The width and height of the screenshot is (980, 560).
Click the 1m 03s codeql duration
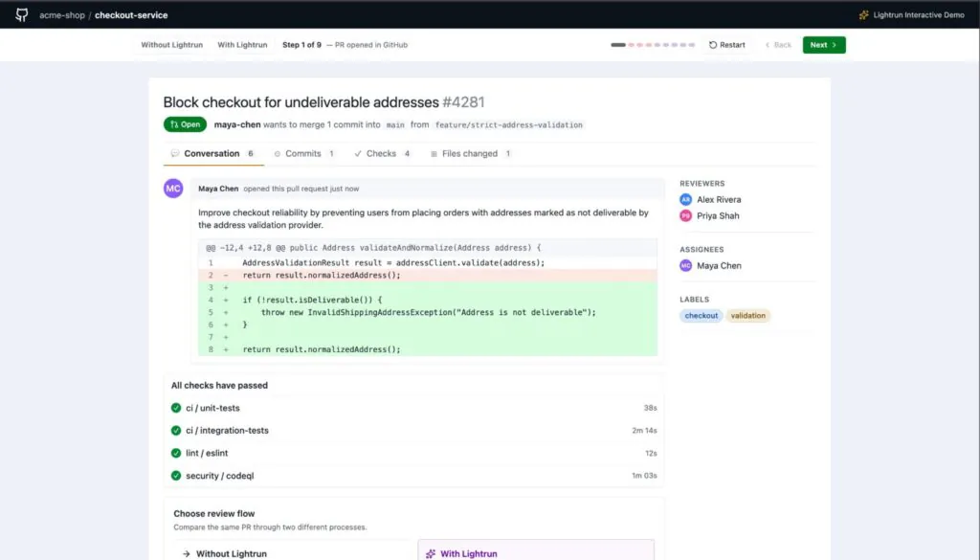644,476
